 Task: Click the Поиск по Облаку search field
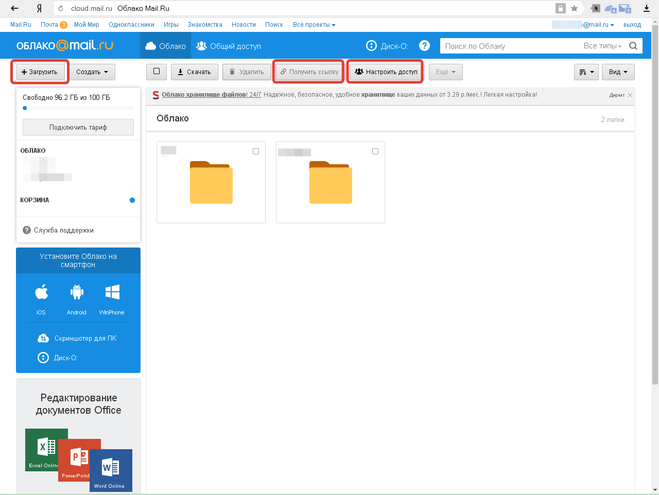pos(508,46)
